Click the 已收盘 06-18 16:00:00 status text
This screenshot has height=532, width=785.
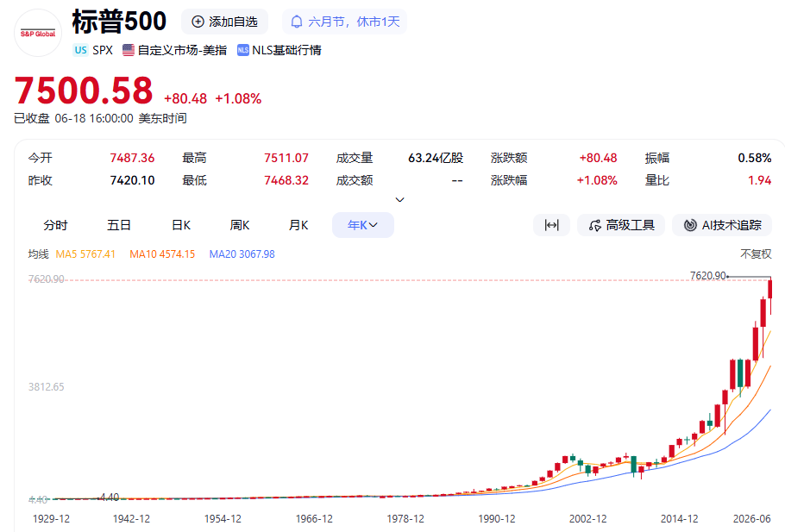coord(100,119)
